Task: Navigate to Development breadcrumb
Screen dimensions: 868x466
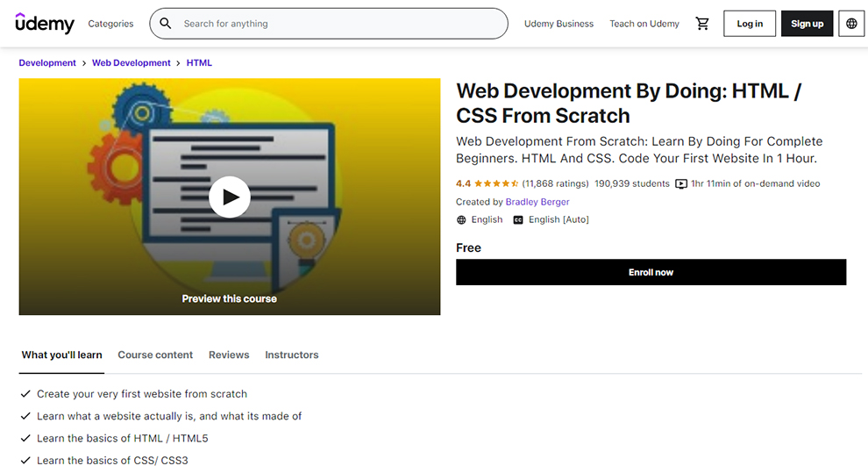Action: 47,62
